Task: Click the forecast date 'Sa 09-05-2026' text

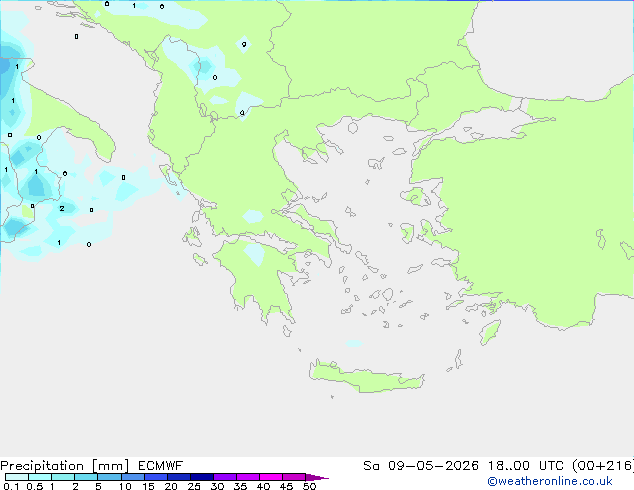Action: pyautogui.click(x=421, y=466)
